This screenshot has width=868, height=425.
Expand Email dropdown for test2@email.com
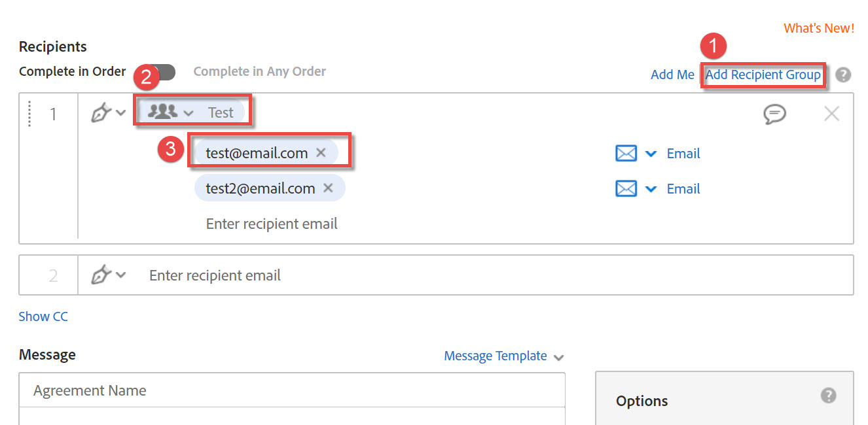(x=651, y=189)
